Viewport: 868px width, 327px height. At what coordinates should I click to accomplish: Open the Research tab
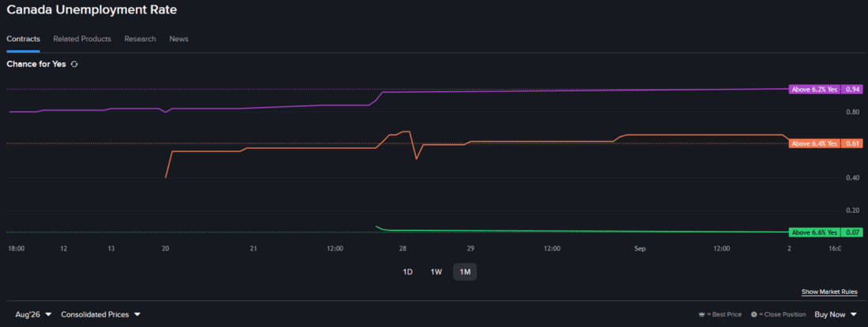pos(140,39)
